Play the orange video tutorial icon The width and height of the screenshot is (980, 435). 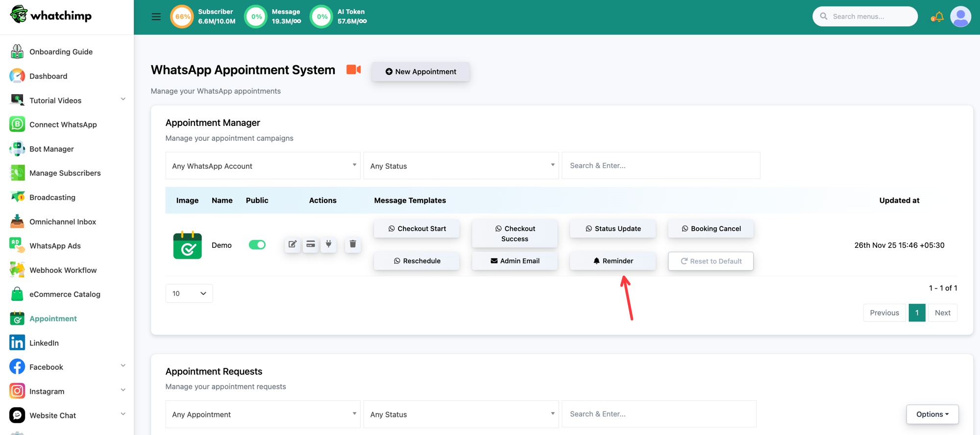(x=353, y=70)
